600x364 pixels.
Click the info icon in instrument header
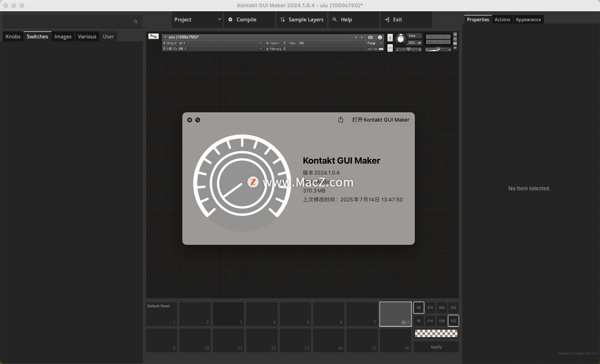pos(380,37)
